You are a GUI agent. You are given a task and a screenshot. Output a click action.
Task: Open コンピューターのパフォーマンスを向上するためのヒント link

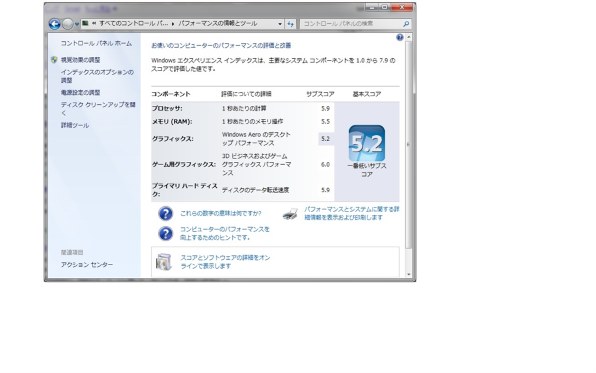click(225, 233)
